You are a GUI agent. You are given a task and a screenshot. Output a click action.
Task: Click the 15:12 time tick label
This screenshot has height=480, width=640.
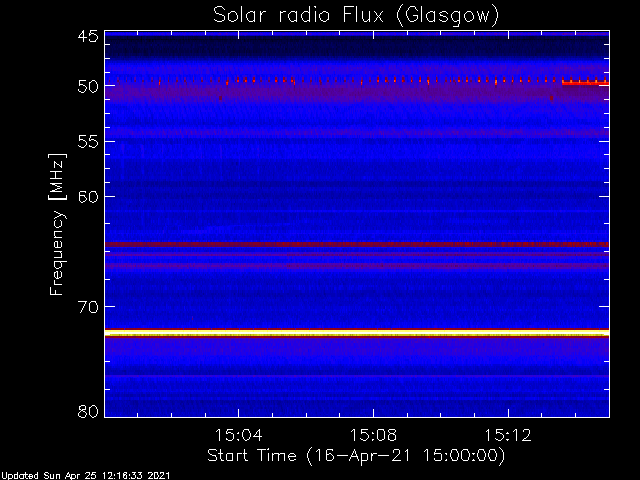pyautogui.click(x=508, y=435)
